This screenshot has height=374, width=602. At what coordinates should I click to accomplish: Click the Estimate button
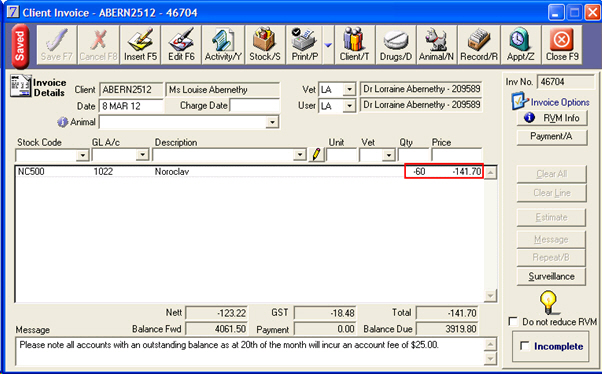552,217
